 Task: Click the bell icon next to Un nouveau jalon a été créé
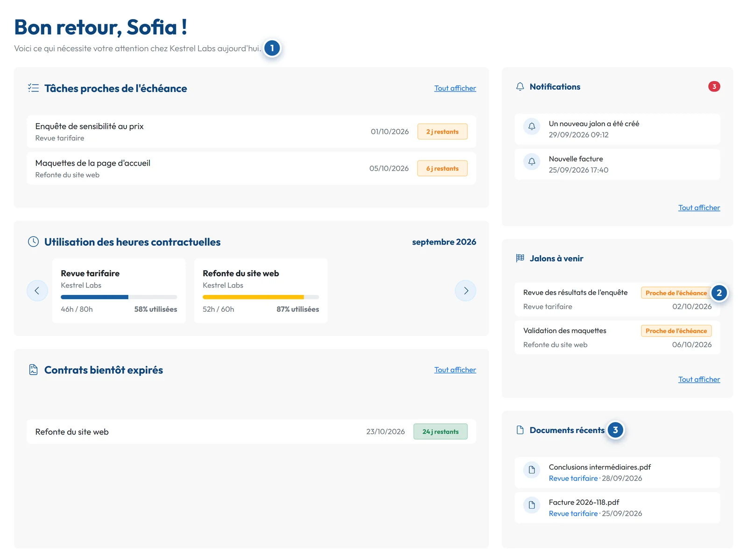click(532, 126)
